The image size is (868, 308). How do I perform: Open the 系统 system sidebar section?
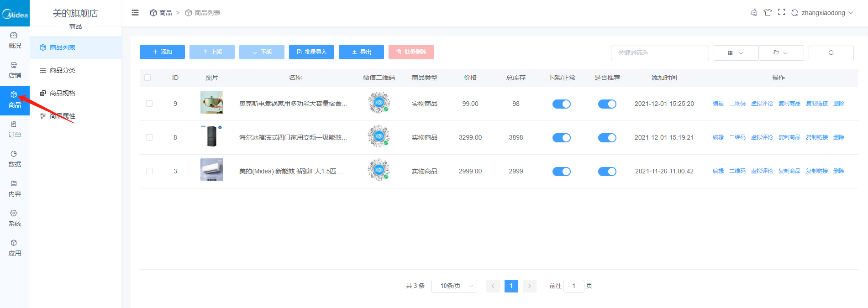point(15,219)
